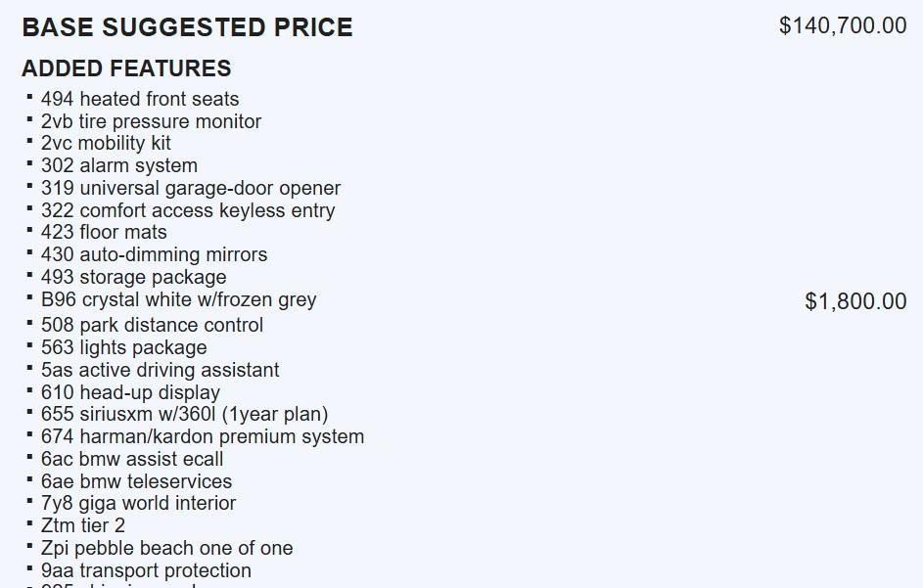This screenshot has height=588, width=923.
Task: Select the 7y8 giga world interior item
Action: 138,503
